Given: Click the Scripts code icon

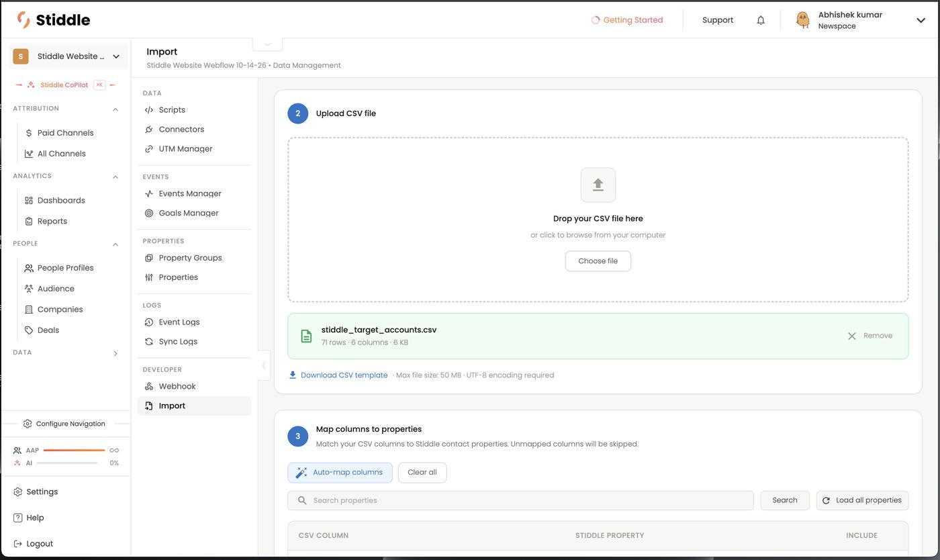Looking at the screenshot, I should (149, 110).
